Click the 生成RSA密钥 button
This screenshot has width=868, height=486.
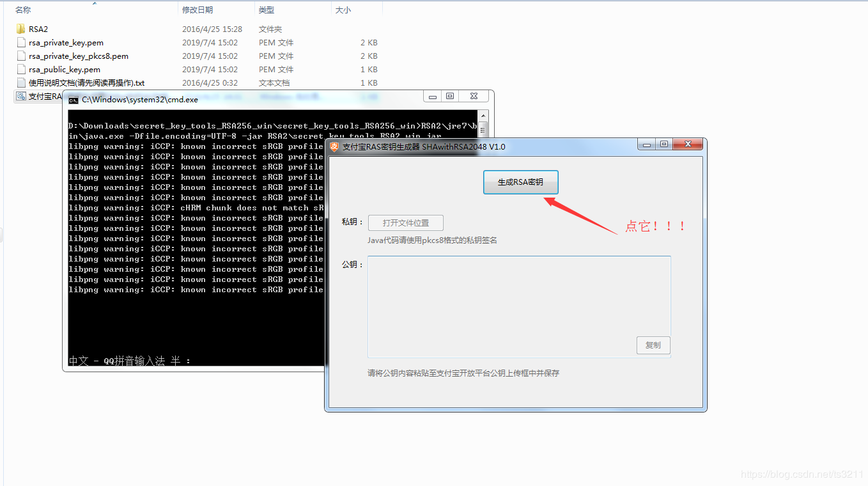pyautogui.click(x=520, y=182)
